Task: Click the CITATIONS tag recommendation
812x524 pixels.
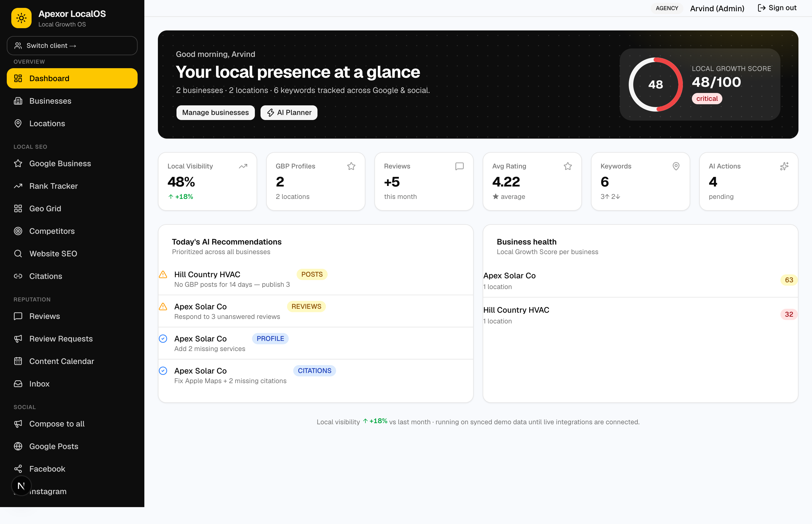Action: click(x=314, y=371)
